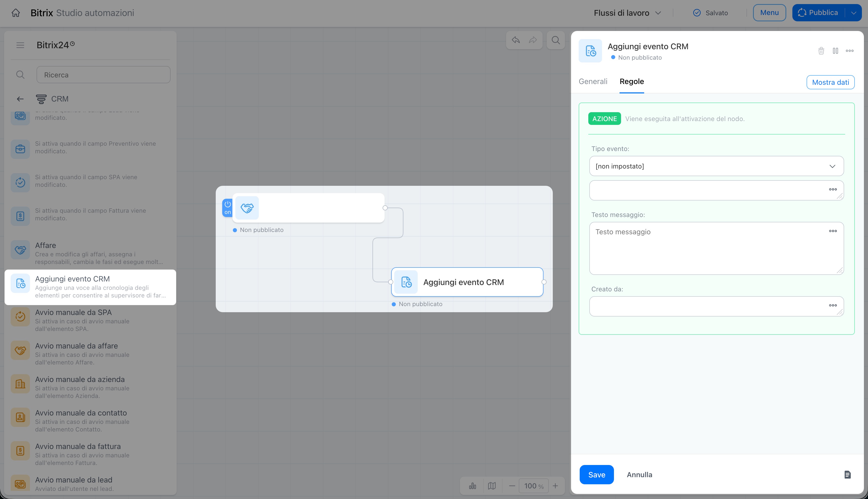The image size is (868, 499).
Task: Zoom out with the minus icon
Action: pyautogui.click(x=512, y=486)
